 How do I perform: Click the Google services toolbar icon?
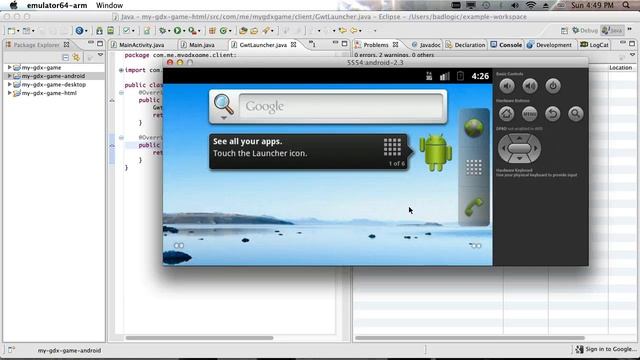[x=80, y=31]
